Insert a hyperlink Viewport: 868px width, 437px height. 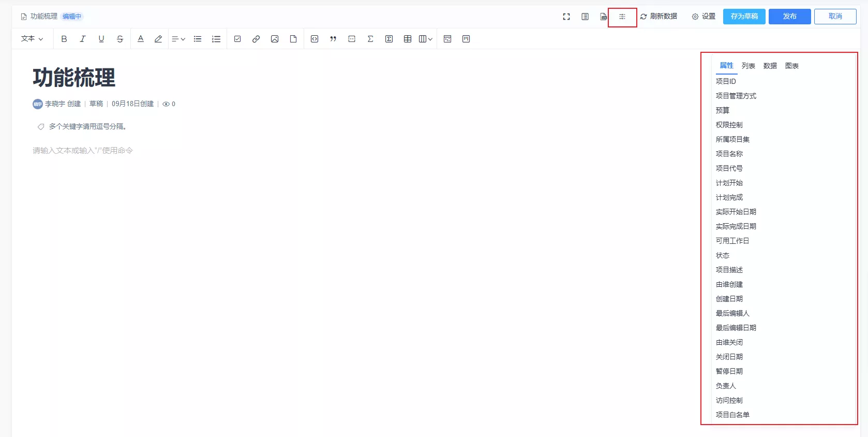(x=256, y=39)
